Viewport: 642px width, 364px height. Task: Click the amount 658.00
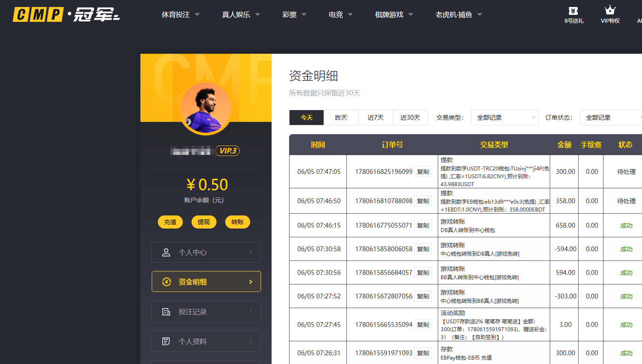tap(565, 225)
